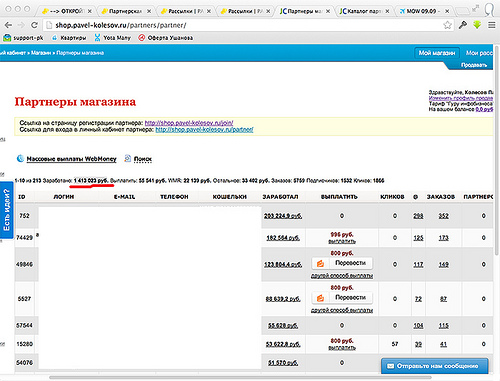The width and height of the screenshot is (500, 381).
Task: Sort by the ЗАРАБОТАЛ column header
Action: pos(280,197)
